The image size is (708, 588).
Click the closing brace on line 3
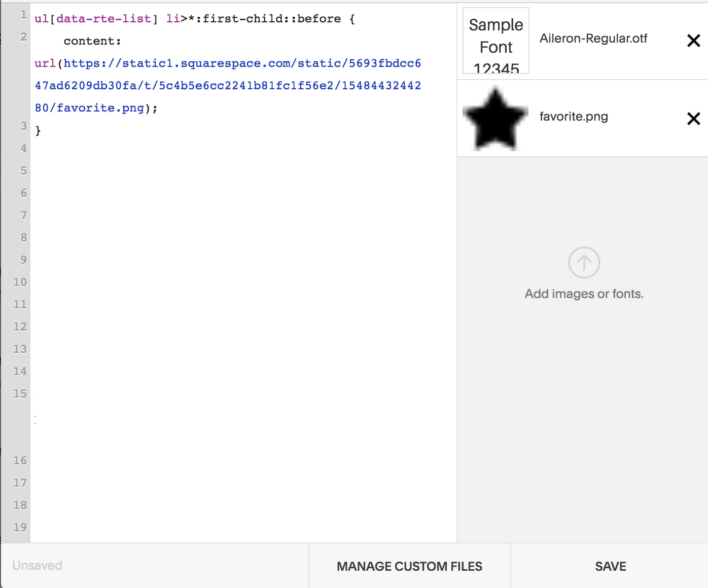click(x=38, y=130)
